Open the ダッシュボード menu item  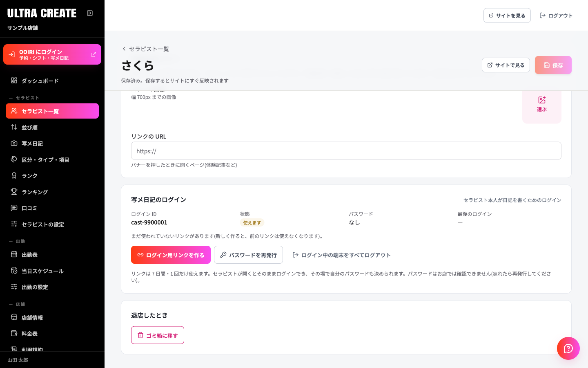point(52,81)
